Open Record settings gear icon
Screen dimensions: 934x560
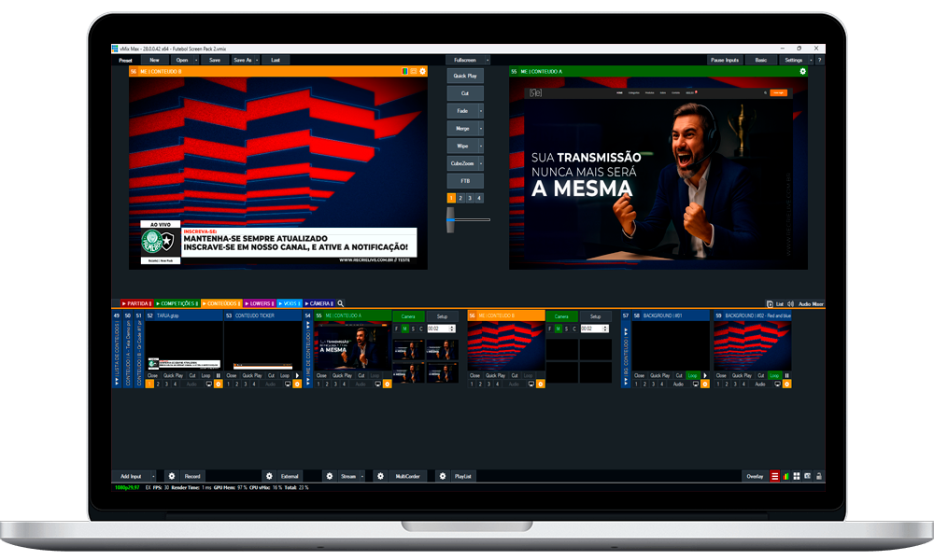click(171, 476)
